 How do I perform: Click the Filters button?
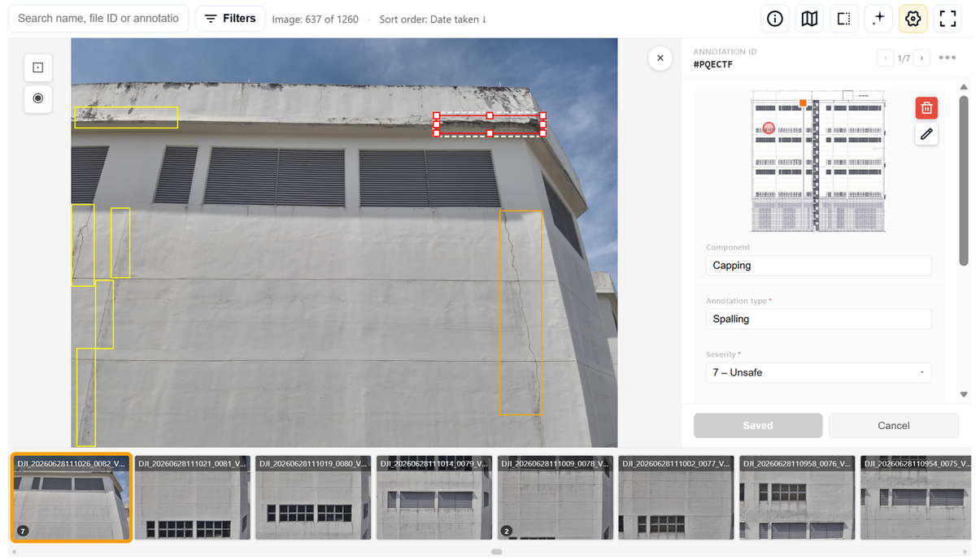coord(230,19)
